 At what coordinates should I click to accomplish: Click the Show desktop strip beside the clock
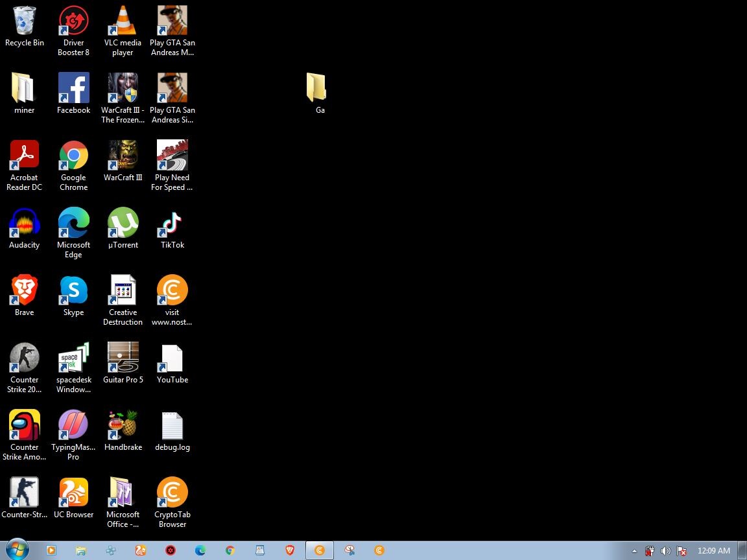pos(742,550)
